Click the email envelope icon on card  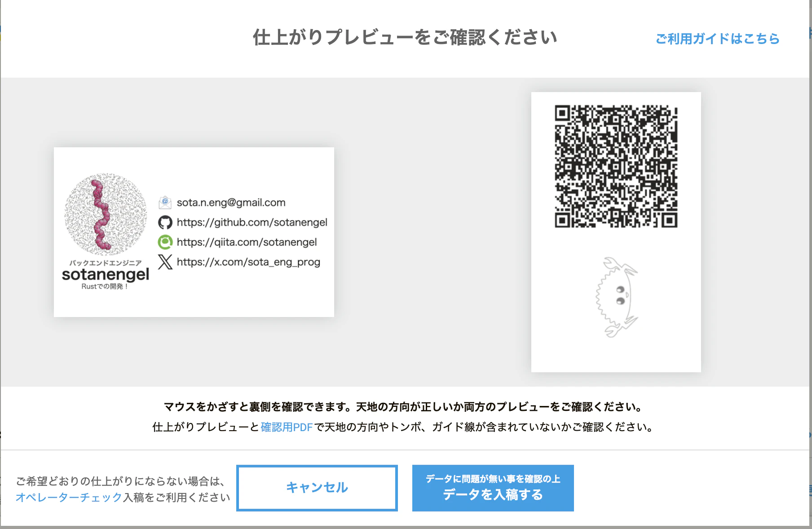point(165,203)
